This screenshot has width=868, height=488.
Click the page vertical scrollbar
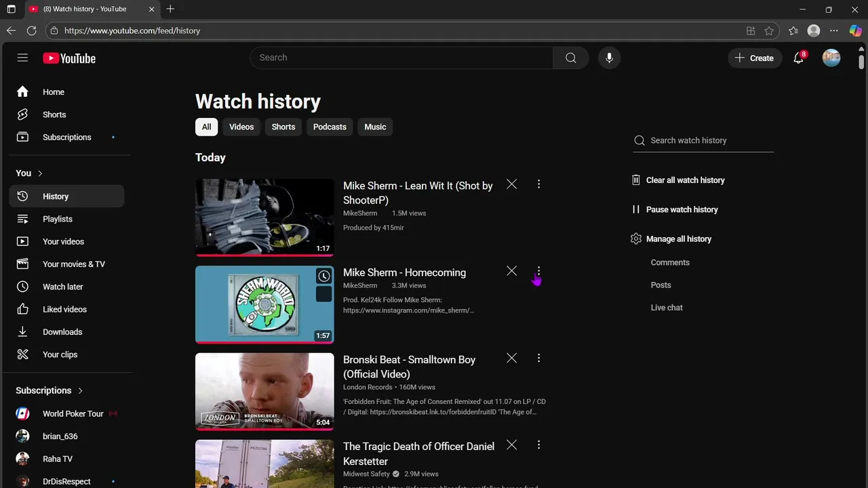tap(861, 61)
